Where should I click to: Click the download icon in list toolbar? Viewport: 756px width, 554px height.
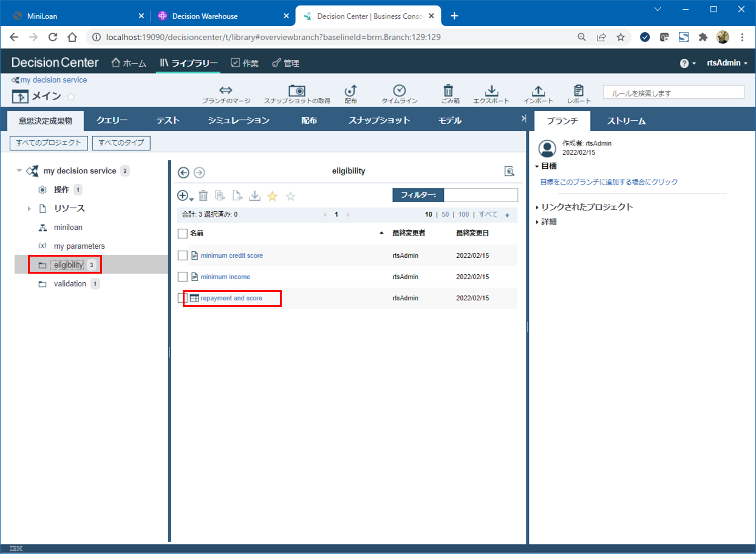click(x=255, y=195)
